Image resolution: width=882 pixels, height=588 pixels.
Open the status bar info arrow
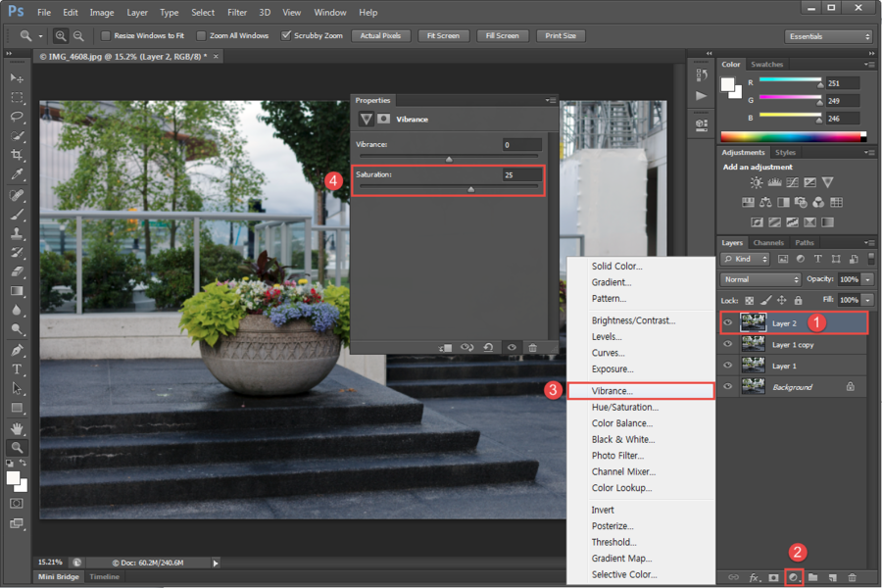216,563
